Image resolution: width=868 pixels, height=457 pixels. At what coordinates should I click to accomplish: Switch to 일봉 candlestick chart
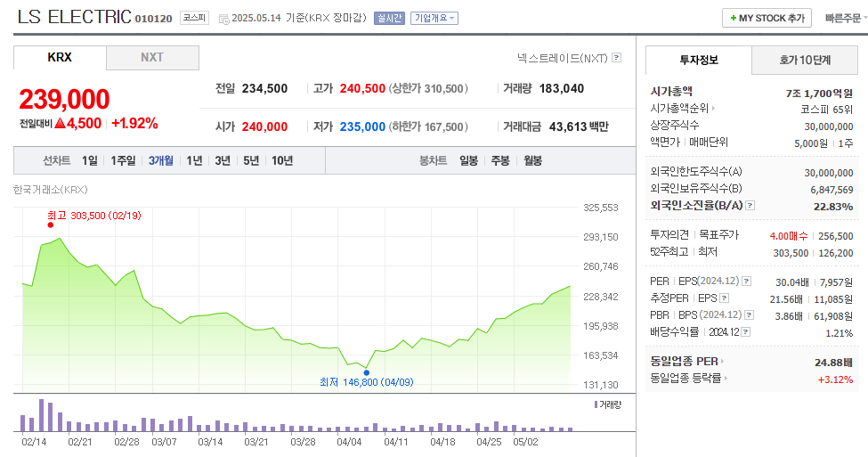(468, 160)
